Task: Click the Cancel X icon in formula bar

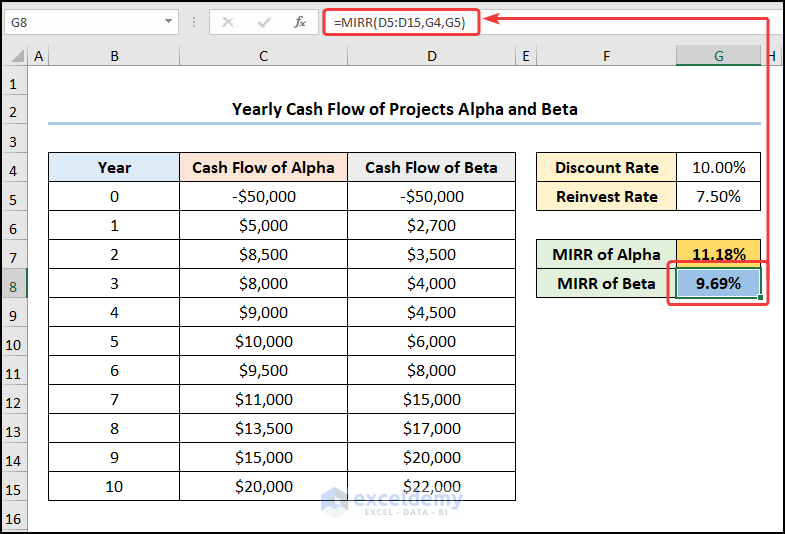Action: click(228, 21)
